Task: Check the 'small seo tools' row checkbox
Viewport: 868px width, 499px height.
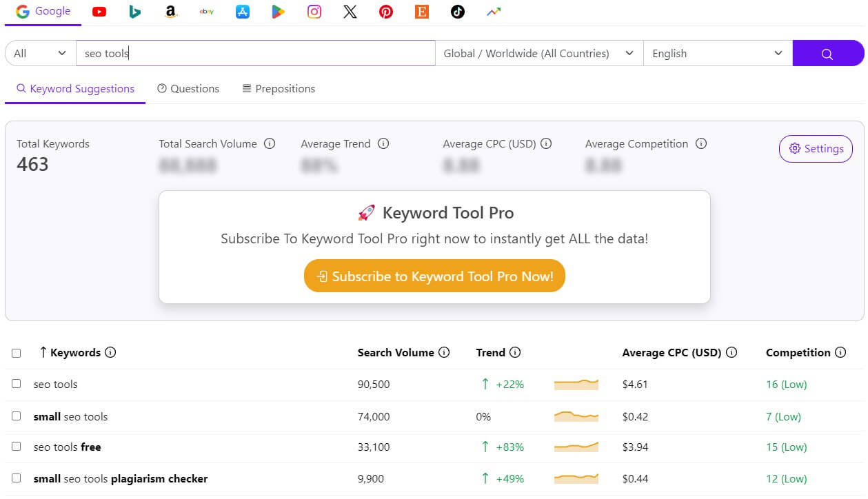Action: (x=17, y=416)
